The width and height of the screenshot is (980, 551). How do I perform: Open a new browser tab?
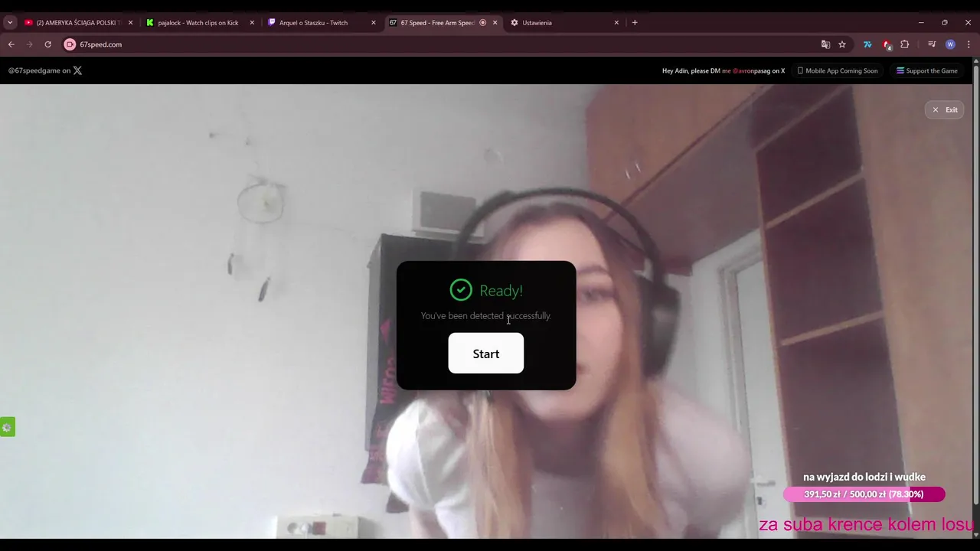pos(635,22)
